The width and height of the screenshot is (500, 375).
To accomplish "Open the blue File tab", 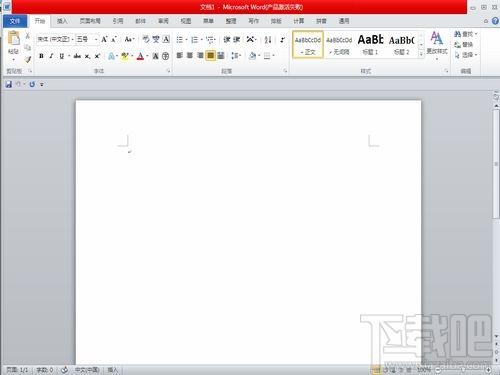I will pyautogui.click(x=15, y=21).
